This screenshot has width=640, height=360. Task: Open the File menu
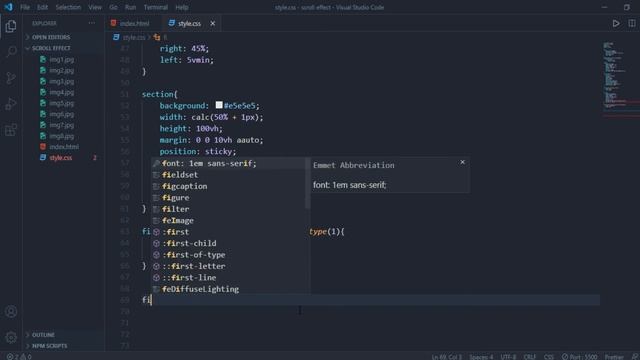click(25, 7)
